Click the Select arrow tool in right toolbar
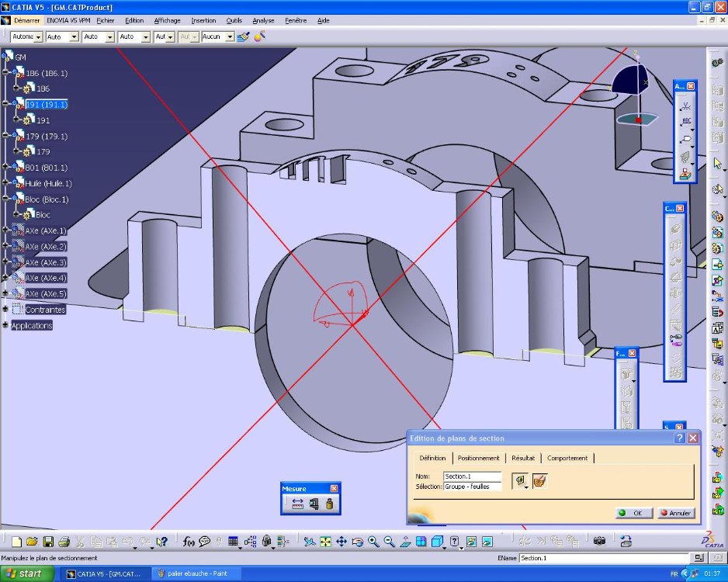 pos(717,164)
